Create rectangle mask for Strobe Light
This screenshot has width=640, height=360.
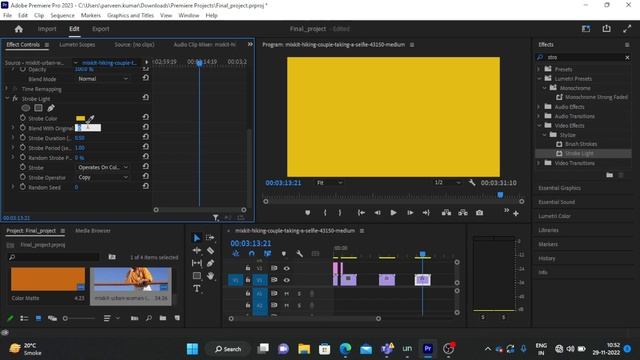(38, 108)
